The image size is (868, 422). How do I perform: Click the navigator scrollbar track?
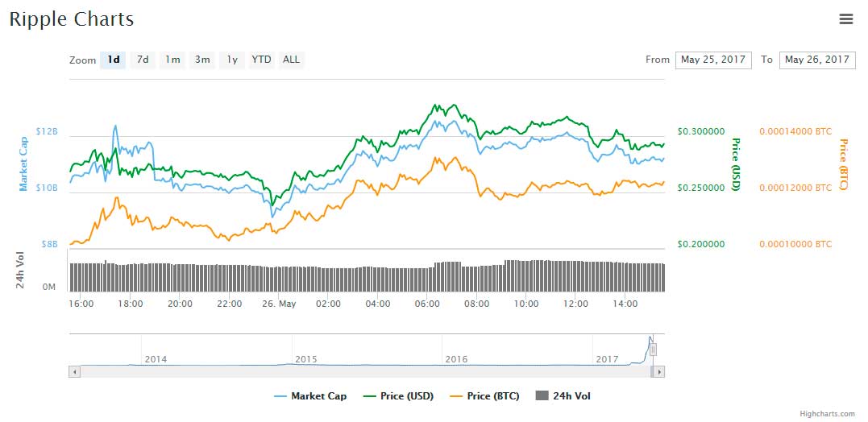point(365,372)
